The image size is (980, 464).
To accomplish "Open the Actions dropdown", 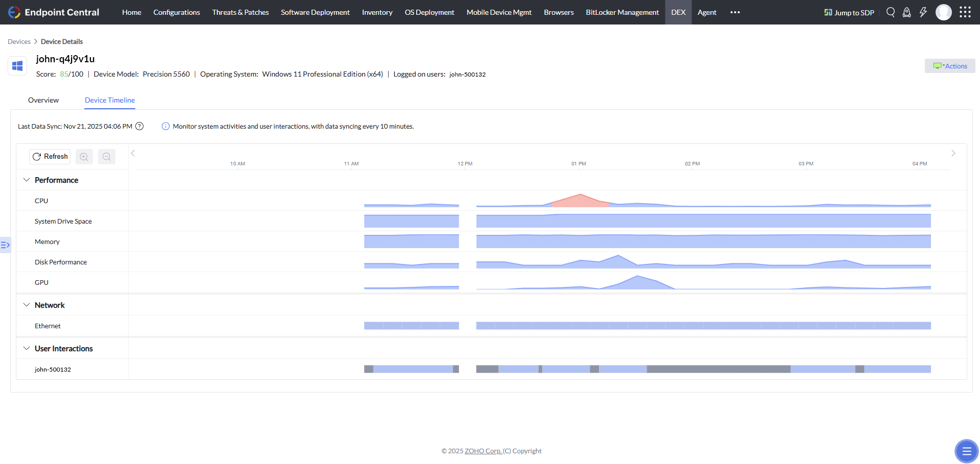I will [950, 66].
